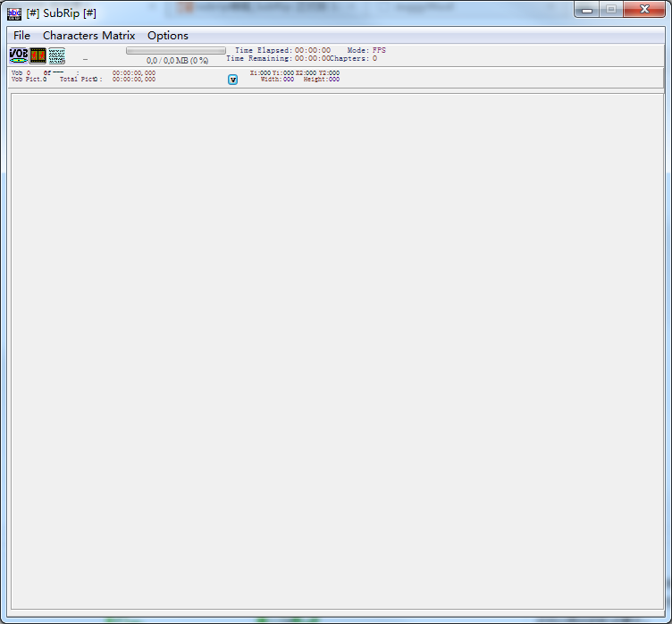Click the SubRip app icon in title bar

pos(14,13)
